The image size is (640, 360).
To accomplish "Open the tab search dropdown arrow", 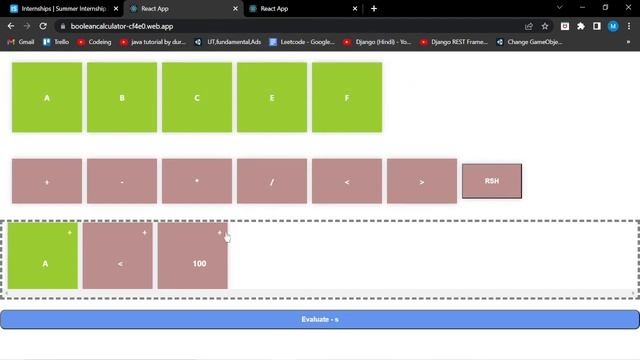I will click(x=560, y=7).
